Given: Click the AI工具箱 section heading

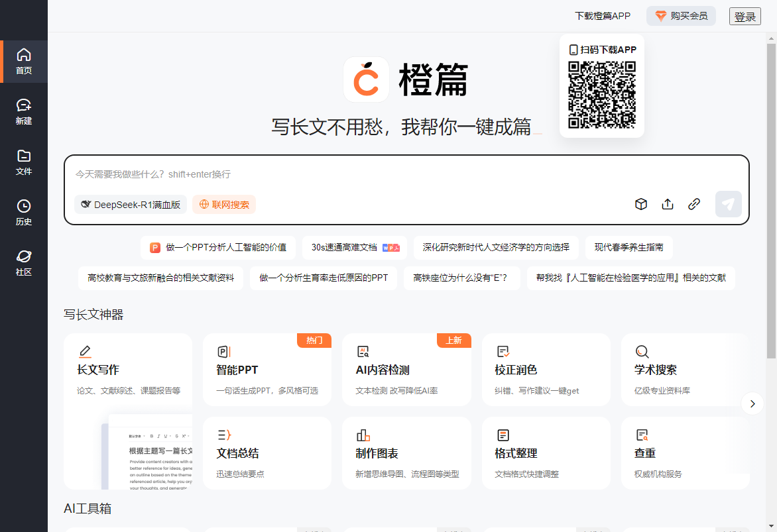Looking at the screenshot, I should pos(88,509).
